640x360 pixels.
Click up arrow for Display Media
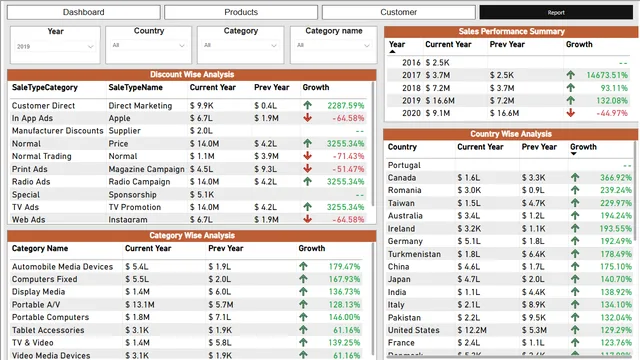point(303,292)
